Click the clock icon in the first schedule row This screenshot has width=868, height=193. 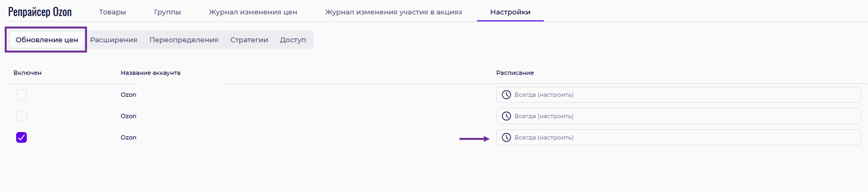[506, 95]
